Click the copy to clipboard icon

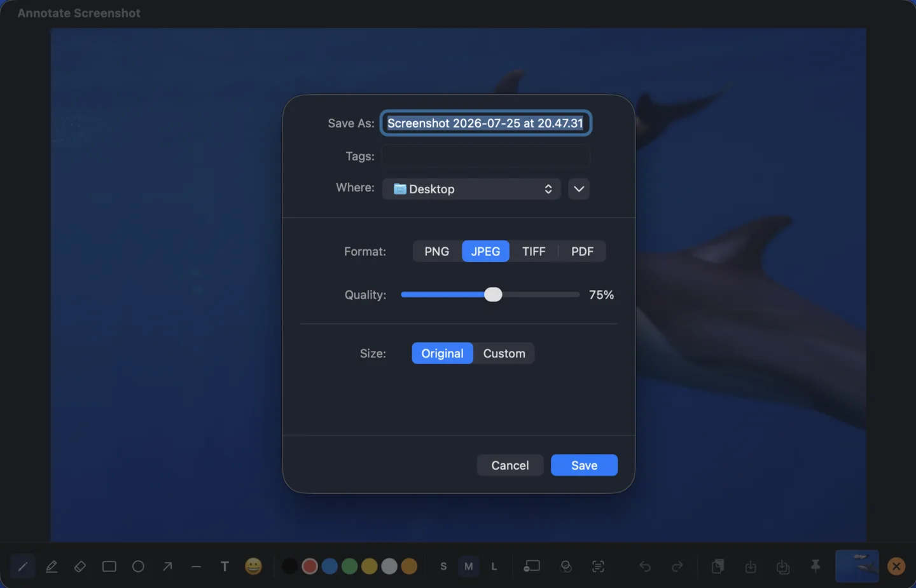point(718,566)
